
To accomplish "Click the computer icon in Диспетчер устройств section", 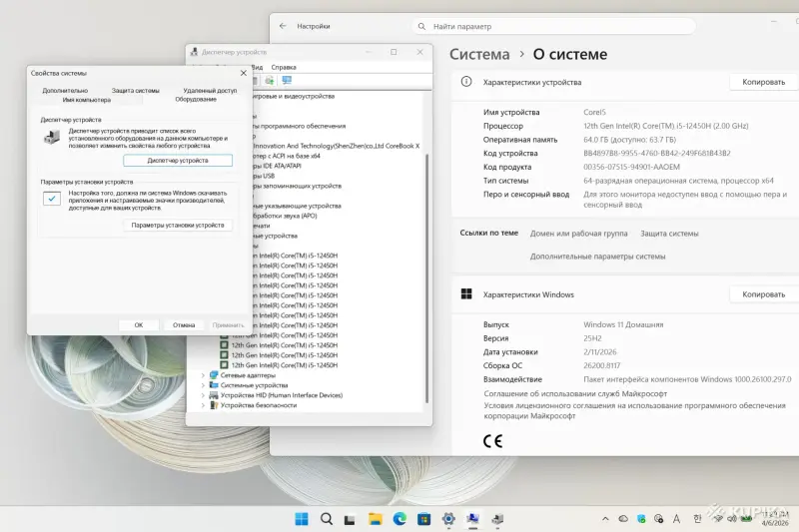I will coord(52,137).
